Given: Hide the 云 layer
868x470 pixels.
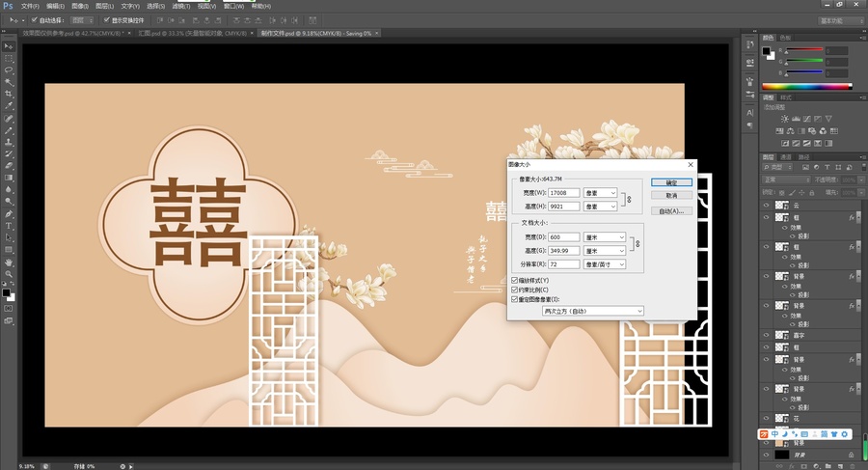Looking at the screenshot, I should click(x=766, y=205).
